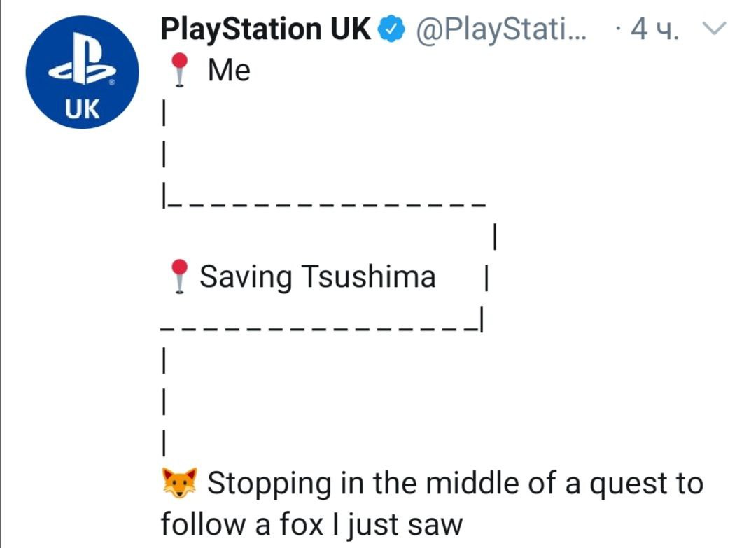Click the red pin beside Saving Tsushima
Screen dimensions: 756x548
click(x=180, y=276)
